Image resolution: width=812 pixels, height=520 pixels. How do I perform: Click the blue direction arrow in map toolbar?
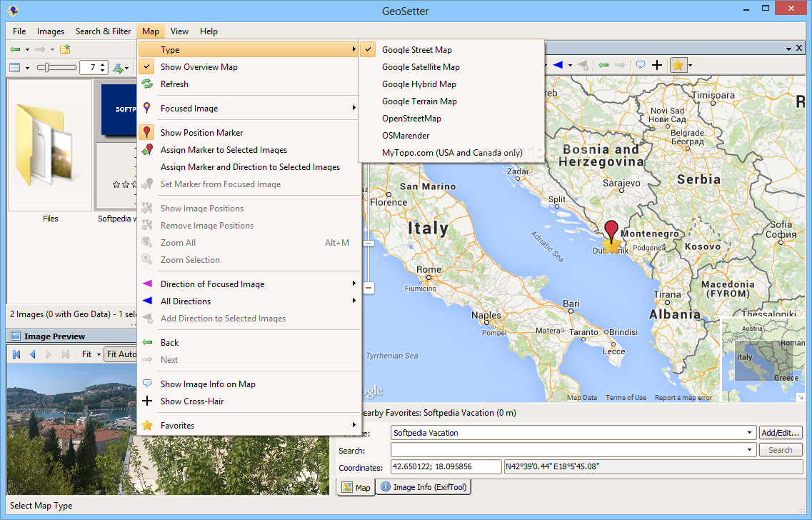click(x=558, y=65)
